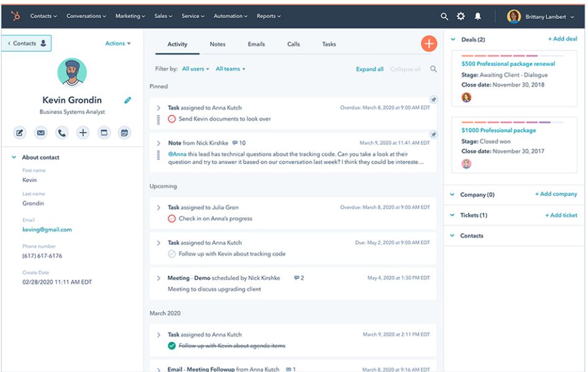Open the Marketing dropdown menu

130,16
